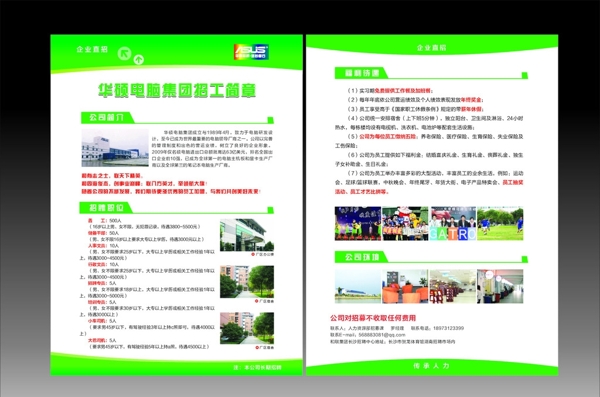Image resolution: width=600 pixels, height=397 pixels.
Task: Click the green square ending the 公司简介 header line
Action: click(271, 120)
